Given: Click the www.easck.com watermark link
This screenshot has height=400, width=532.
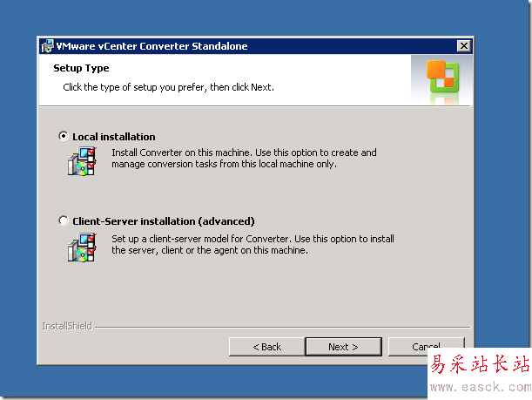Looking at the screenshot, I should [480, 387].
